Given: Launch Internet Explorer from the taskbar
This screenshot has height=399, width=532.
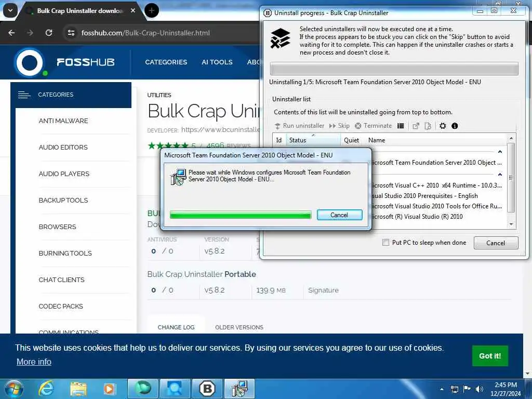Looking at the screenshot, I should [x=46, y=389].
